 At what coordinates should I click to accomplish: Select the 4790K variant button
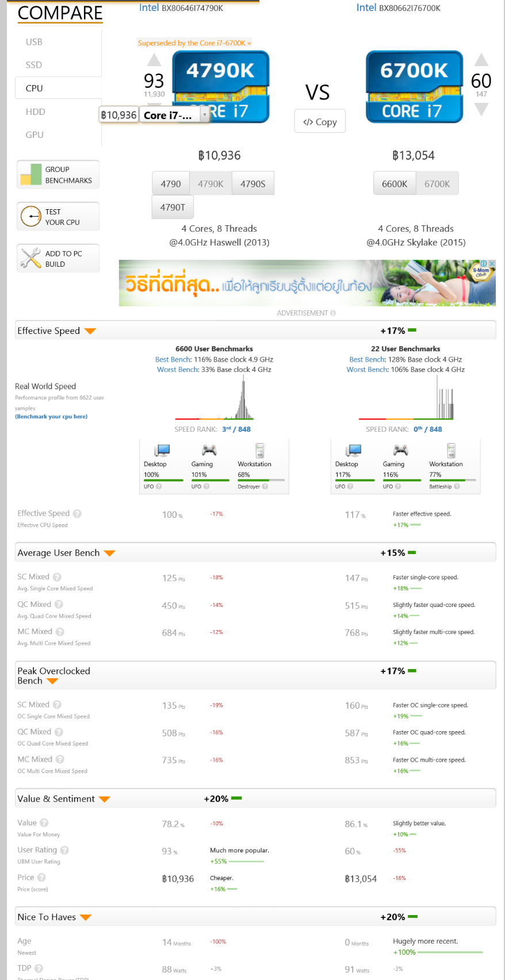(x=211, y=184)
